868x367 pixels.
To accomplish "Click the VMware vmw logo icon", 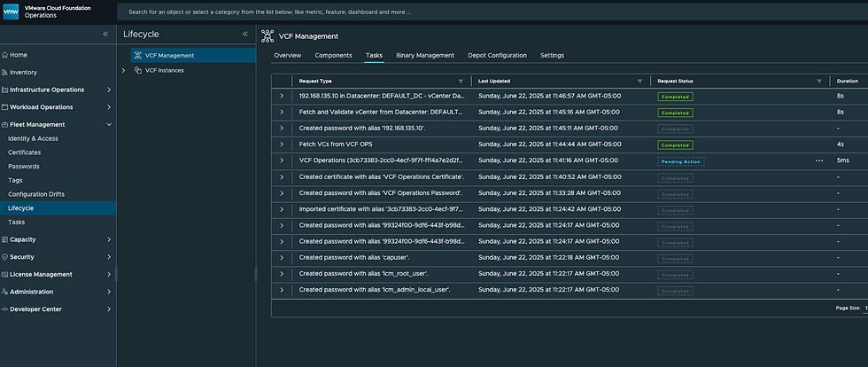I will [x=11, y=12].
